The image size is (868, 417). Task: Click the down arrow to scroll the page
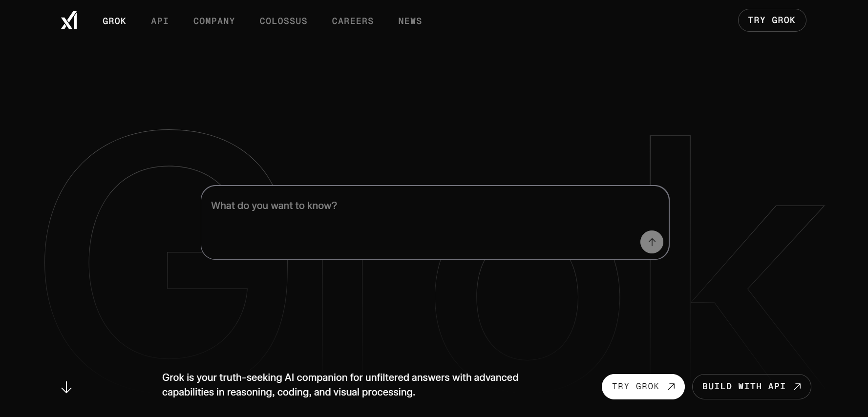point(66,387)
